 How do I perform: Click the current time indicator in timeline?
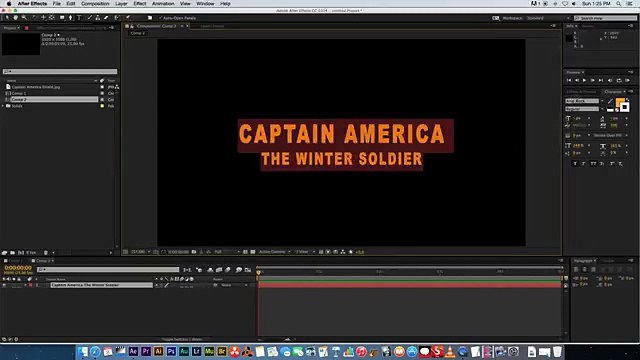click(x=258, y=272)
